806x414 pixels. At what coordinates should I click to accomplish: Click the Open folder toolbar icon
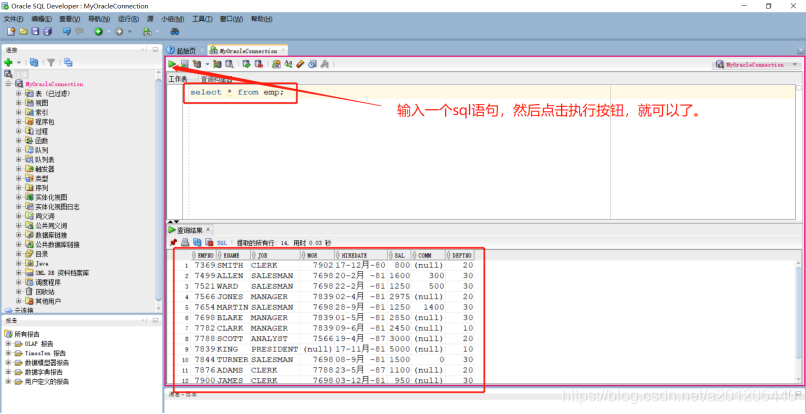[23, 31]
